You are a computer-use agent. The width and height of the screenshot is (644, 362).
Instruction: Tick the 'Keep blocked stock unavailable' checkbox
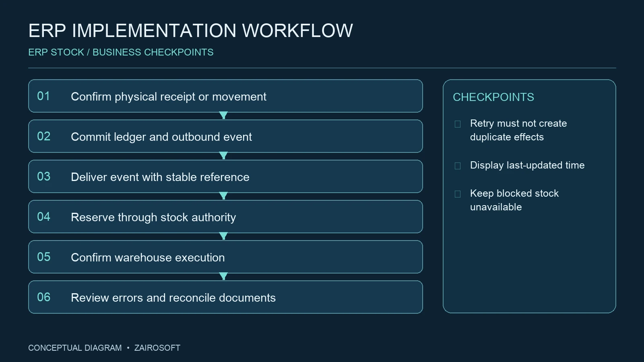pos(458,194)
